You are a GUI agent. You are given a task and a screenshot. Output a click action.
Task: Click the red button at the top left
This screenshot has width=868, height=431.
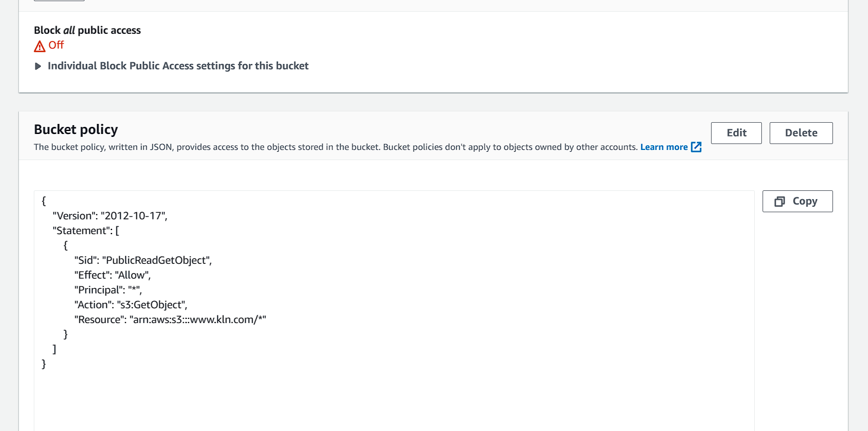59,2
